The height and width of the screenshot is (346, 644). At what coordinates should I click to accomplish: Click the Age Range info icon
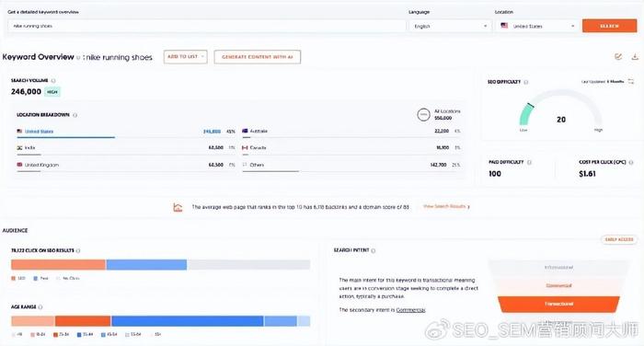[40, 307]
